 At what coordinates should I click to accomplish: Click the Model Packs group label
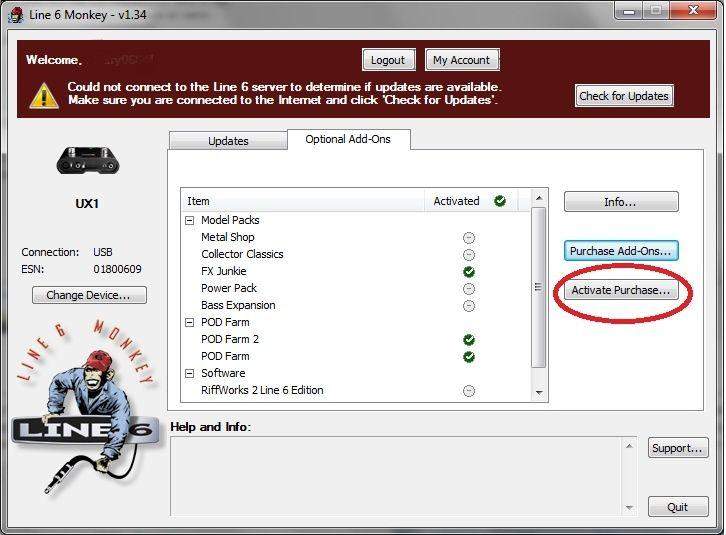coord(230,220)
